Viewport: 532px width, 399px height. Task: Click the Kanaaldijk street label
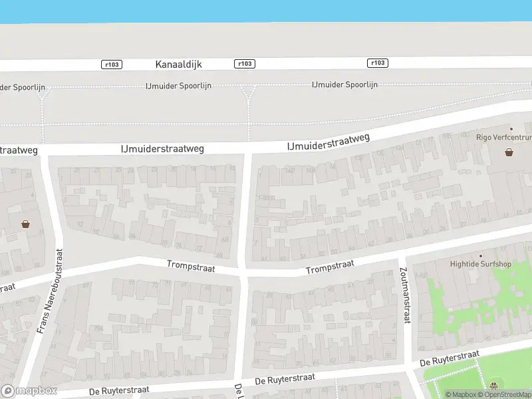178,65
